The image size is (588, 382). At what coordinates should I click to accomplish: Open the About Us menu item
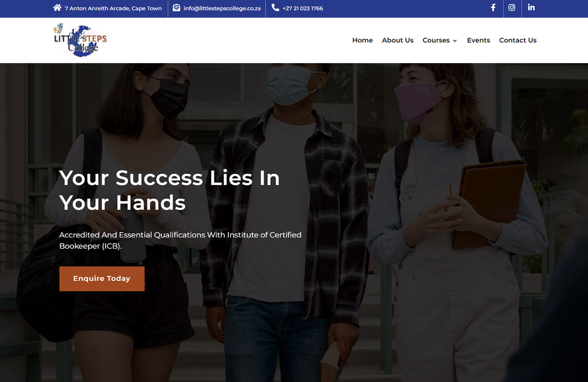coord(397,40)
